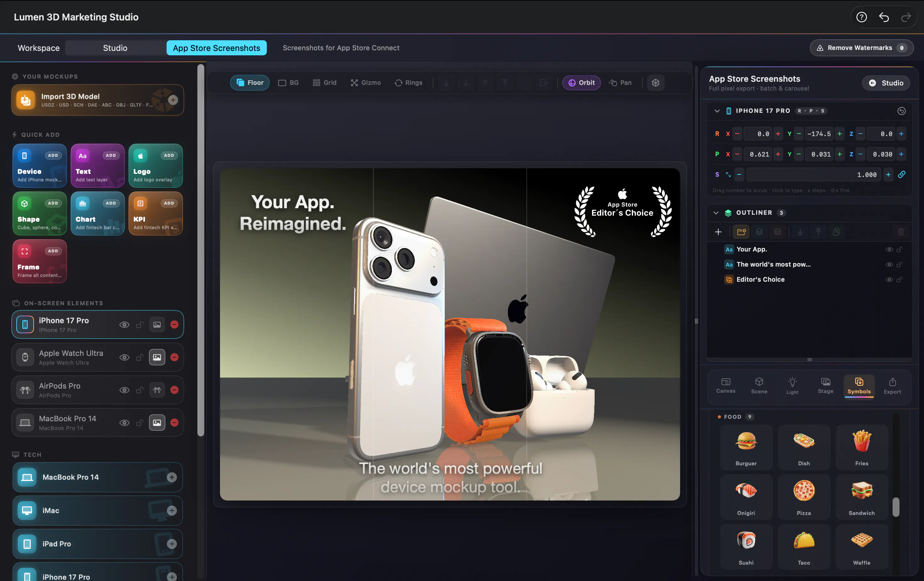Select the Burguer food symbol

tap(746, 447)
